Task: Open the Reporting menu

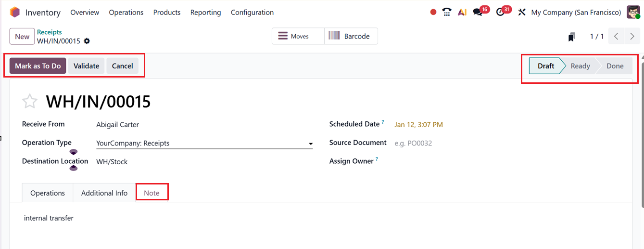Action: [205, 13]
